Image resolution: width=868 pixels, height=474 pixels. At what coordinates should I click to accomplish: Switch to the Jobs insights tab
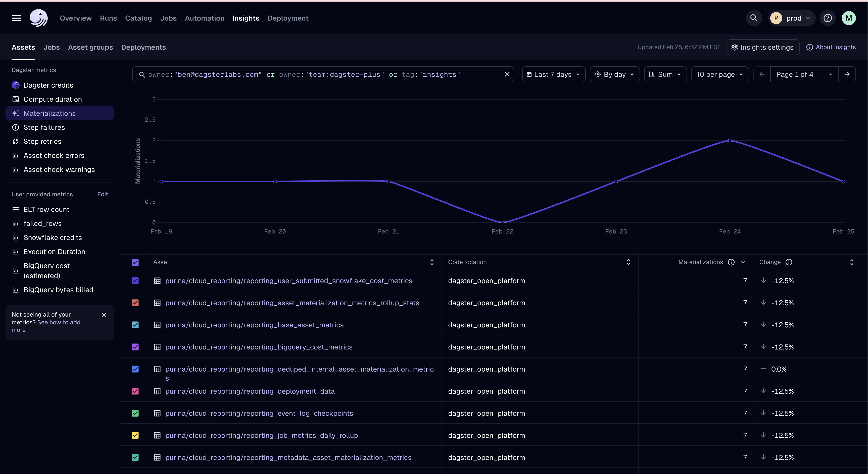point(52,47)
